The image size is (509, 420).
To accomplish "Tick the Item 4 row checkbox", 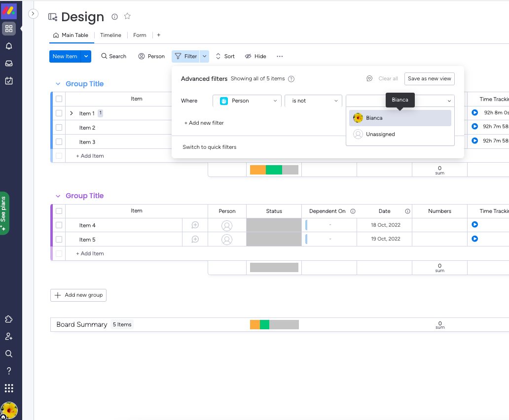I will (59, 225).
